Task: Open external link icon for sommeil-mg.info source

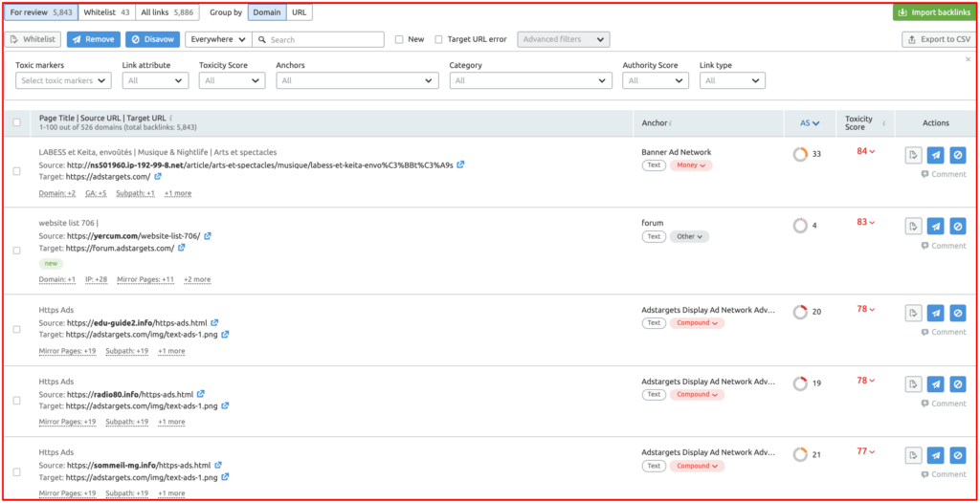Action: (218, 466)
